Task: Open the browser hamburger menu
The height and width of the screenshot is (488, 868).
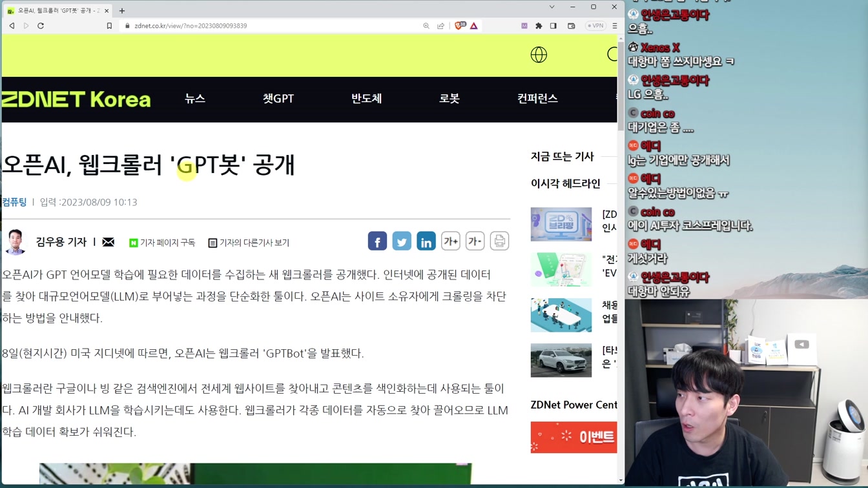Action: (615, 26)
